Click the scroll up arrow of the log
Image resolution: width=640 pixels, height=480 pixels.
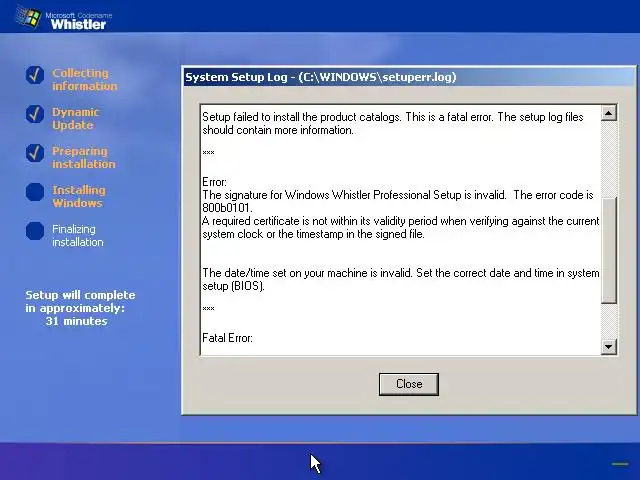609,113
